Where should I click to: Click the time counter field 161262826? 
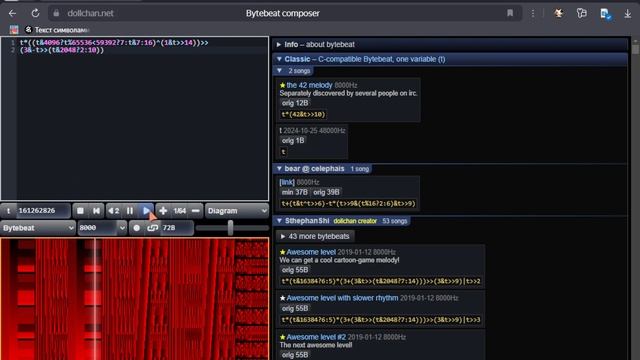click(43, 211)
